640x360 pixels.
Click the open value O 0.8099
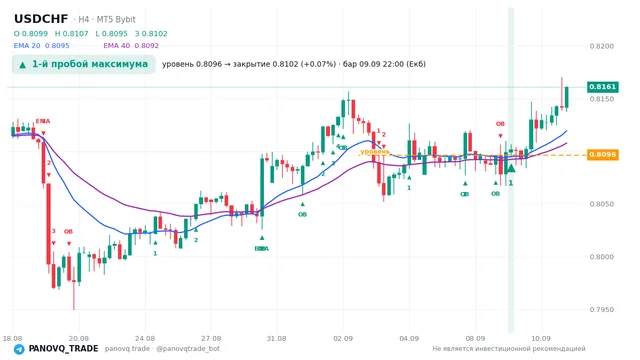point(31,33)
